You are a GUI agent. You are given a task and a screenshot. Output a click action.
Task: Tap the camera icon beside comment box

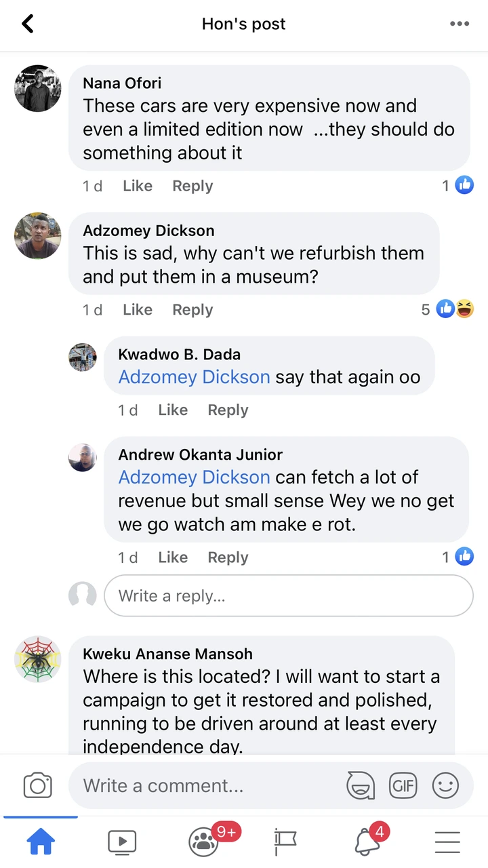tap(38, 786)
